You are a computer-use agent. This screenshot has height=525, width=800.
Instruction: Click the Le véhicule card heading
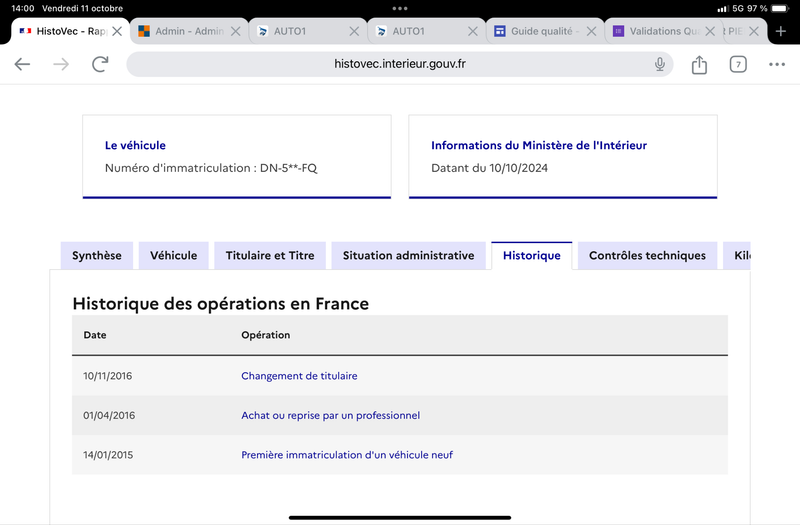pyautogui.click(x=135, y=145)
